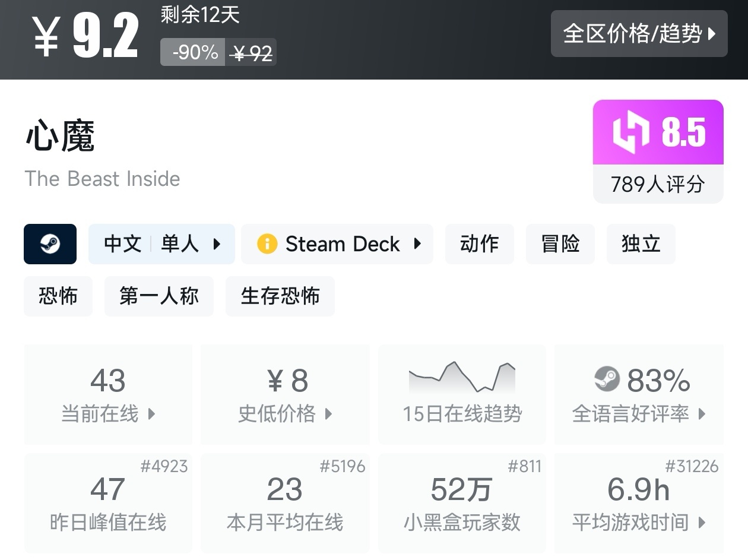Expand 全语言好评率 review rate arrow
Image resolution: width=748 pixels, height=560 pixels.
click(702, 414)
